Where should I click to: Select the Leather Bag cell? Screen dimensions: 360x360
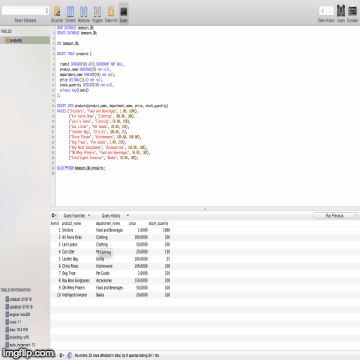[70, 259]
